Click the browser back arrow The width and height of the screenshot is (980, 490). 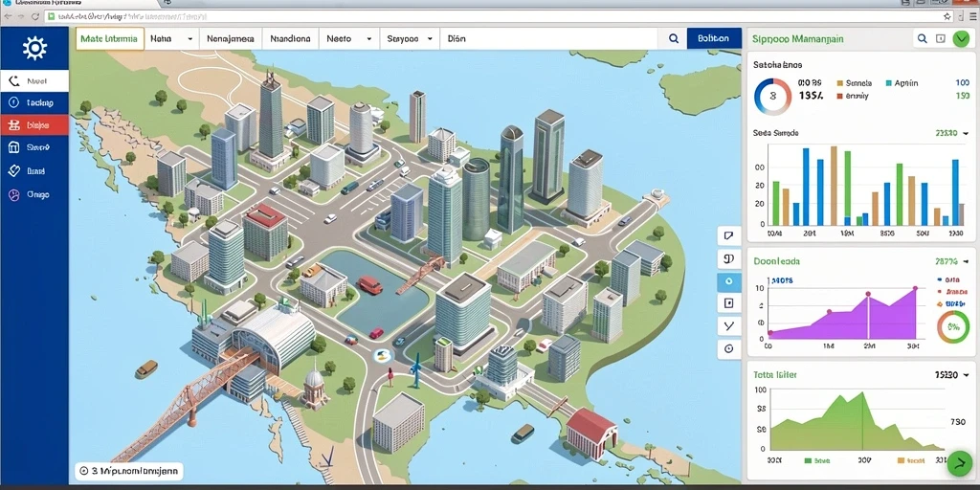7,16
